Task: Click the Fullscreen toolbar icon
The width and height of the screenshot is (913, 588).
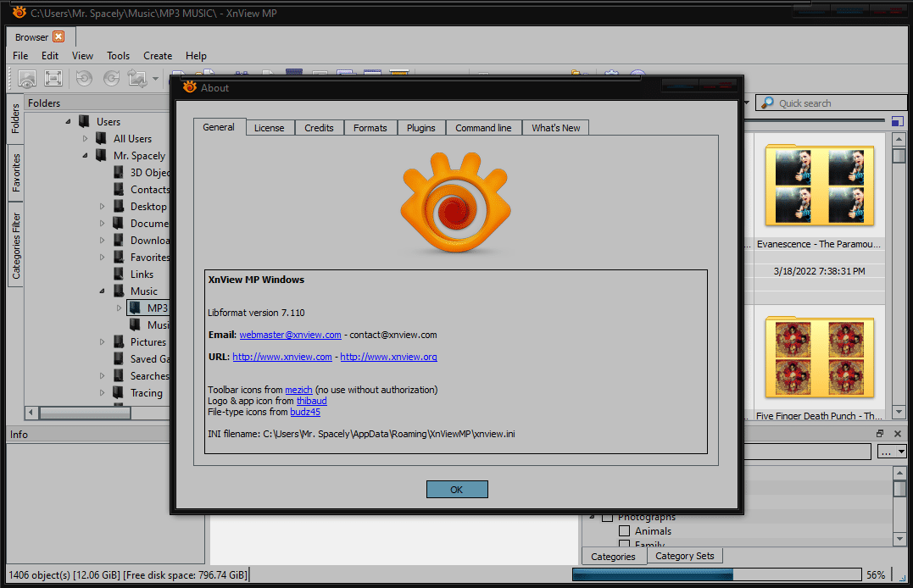Action: (53, 78)
